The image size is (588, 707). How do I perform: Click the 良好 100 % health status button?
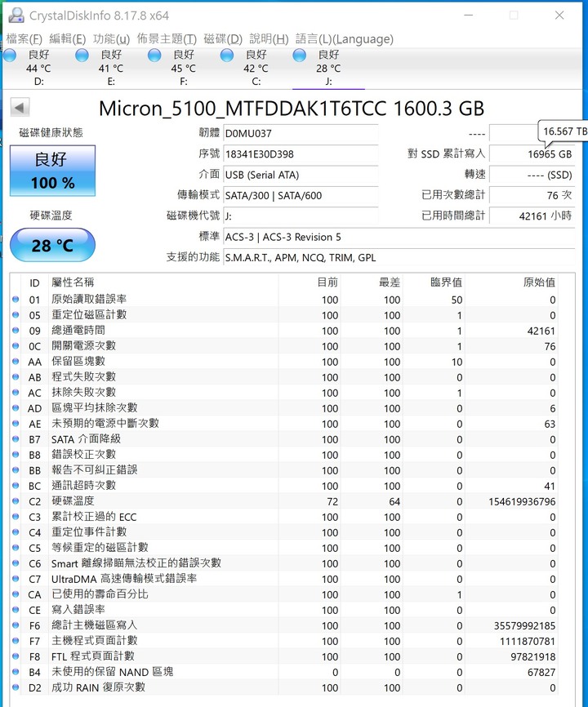click(53, 171)
